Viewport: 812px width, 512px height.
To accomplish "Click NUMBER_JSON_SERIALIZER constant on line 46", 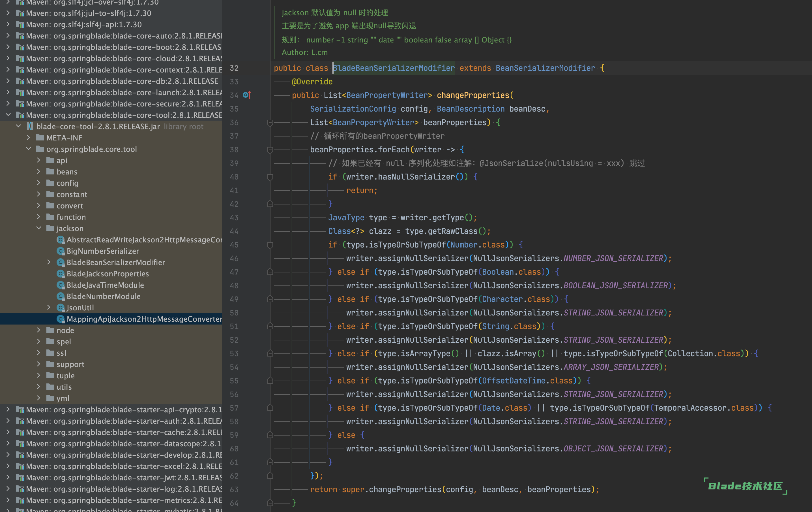I will (613, 259).
